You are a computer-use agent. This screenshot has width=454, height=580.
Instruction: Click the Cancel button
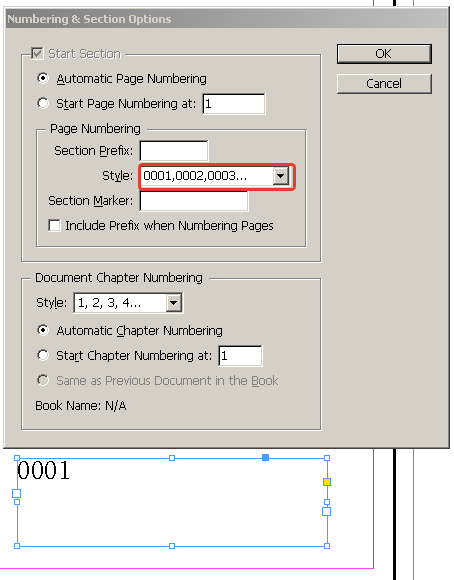(384, 84)
